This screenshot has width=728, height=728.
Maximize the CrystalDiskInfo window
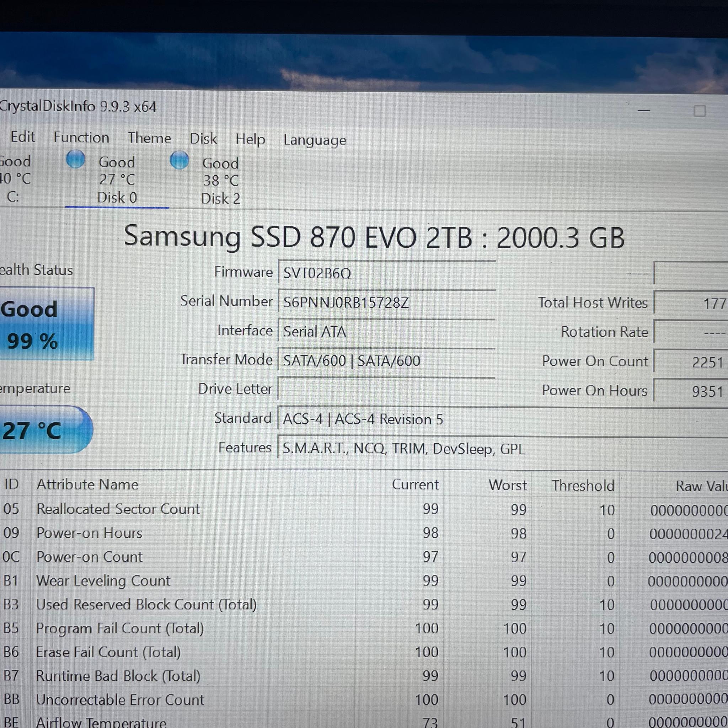pyautogui.click(x=700, y=111)
